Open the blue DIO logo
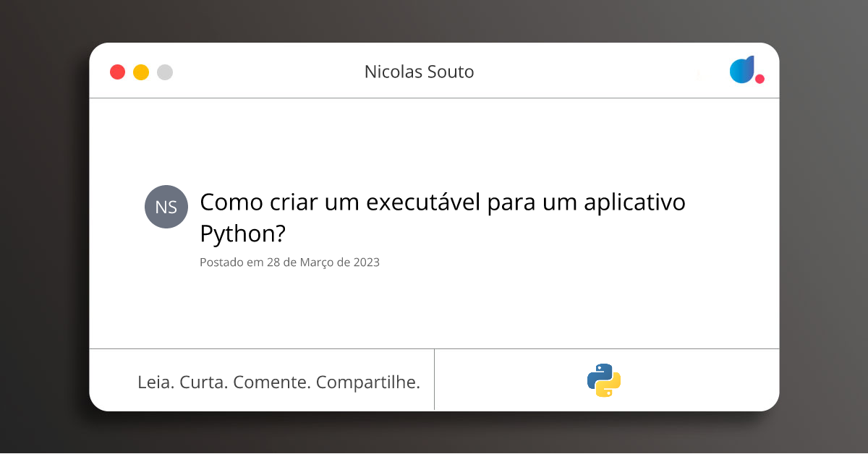Screen dimensions: 868x454 [x=742, y=69]
